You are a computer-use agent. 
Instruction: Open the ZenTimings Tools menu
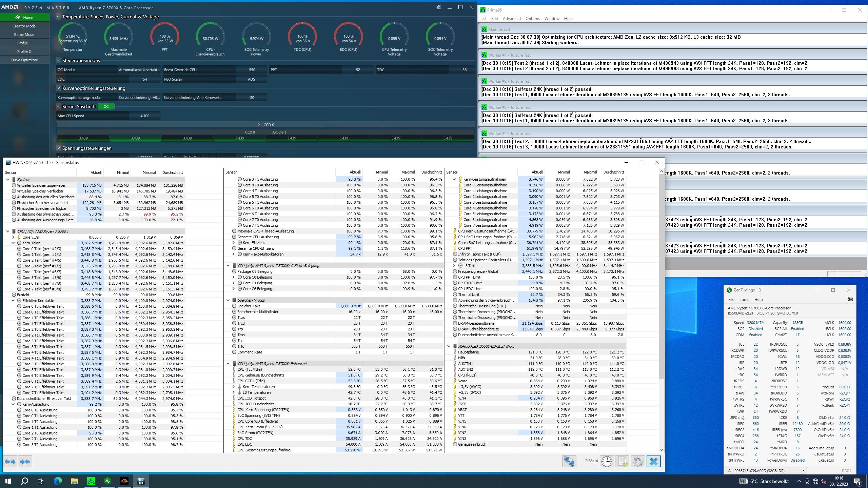[744, 300]
